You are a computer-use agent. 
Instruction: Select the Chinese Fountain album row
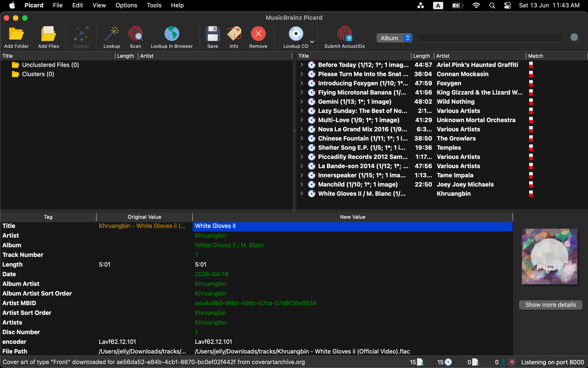coord(442,138)
